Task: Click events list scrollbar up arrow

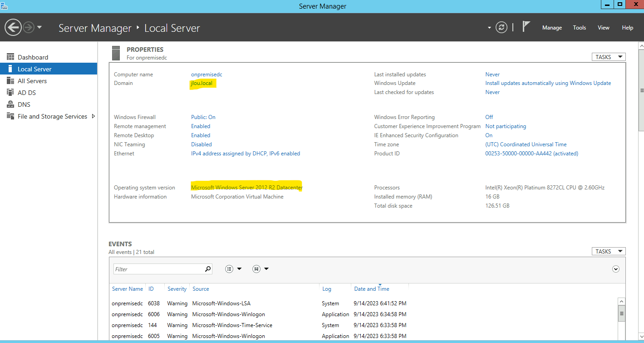Action: 622,302
